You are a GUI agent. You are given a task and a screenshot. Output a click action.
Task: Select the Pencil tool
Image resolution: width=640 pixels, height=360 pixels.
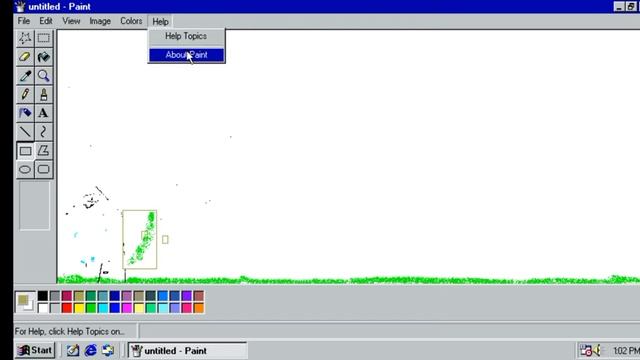(x=25, y=94)
